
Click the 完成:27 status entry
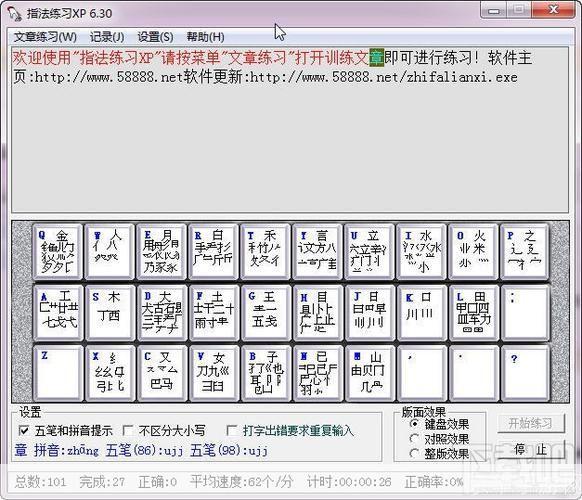tap(102, 482)
